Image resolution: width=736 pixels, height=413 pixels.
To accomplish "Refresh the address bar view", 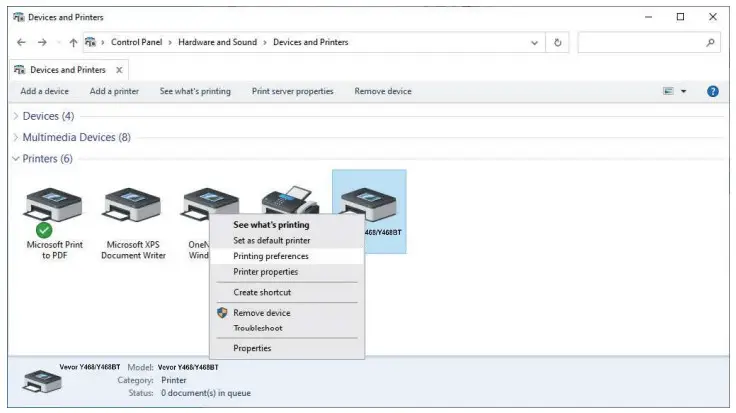I will point(558,43).
